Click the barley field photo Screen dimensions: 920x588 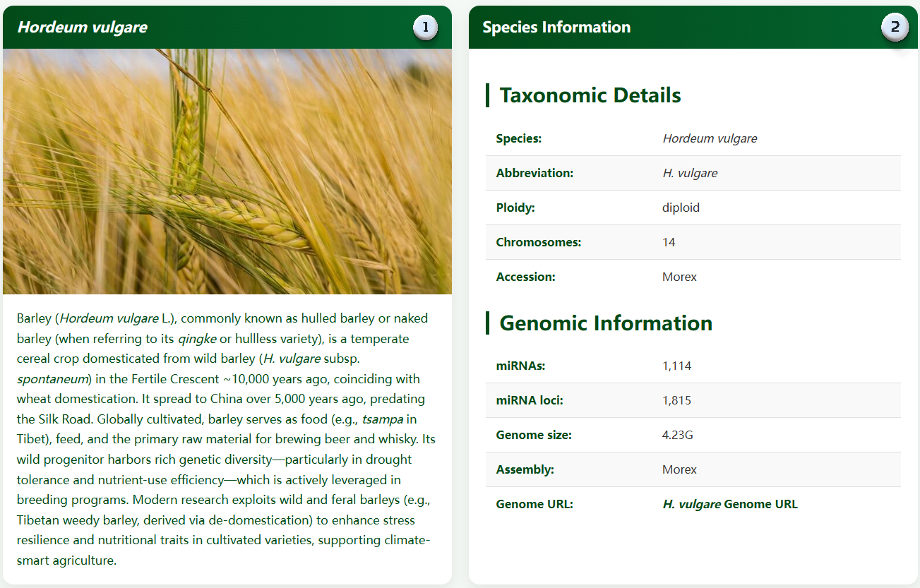[227, 172]
